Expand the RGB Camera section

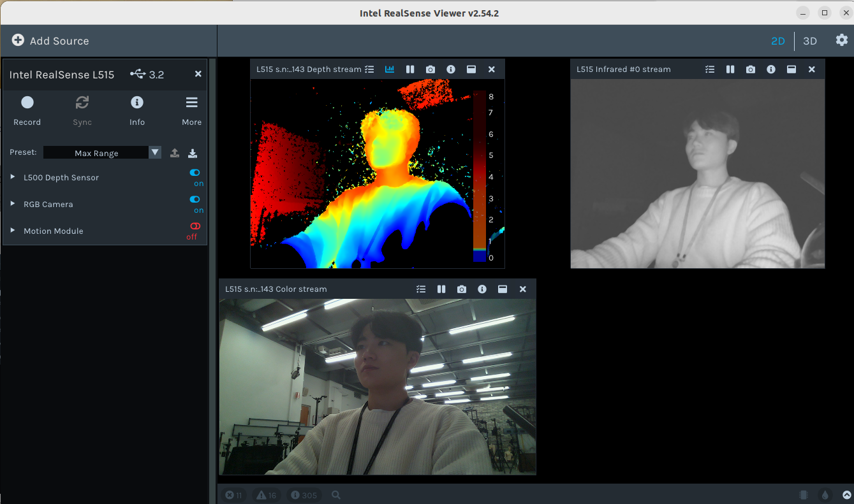13,204
